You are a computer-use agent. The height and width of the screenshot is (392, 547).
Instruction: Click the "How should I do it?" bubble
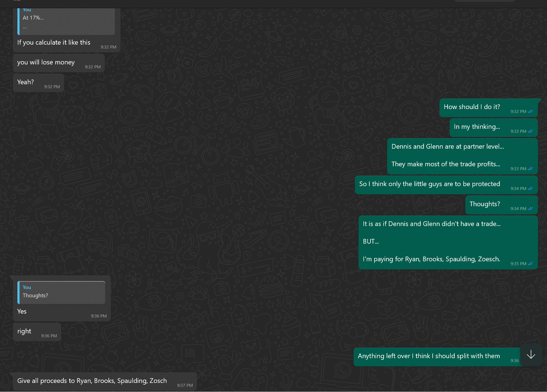(x=472, y=107)
